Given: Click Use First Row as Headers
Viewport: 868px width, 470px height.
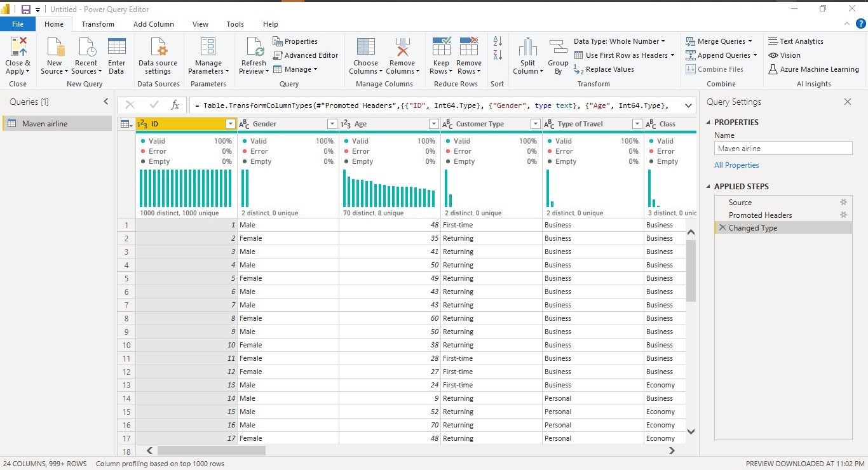Looking at the screenshot, I should 625,55.
